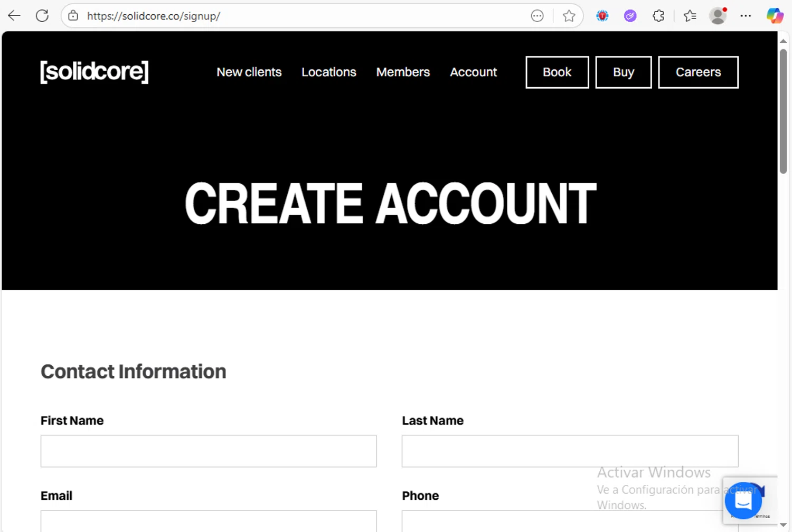792x532 pixels.
Task: Go to the Locations page
Action: click(x=328, y=72)
